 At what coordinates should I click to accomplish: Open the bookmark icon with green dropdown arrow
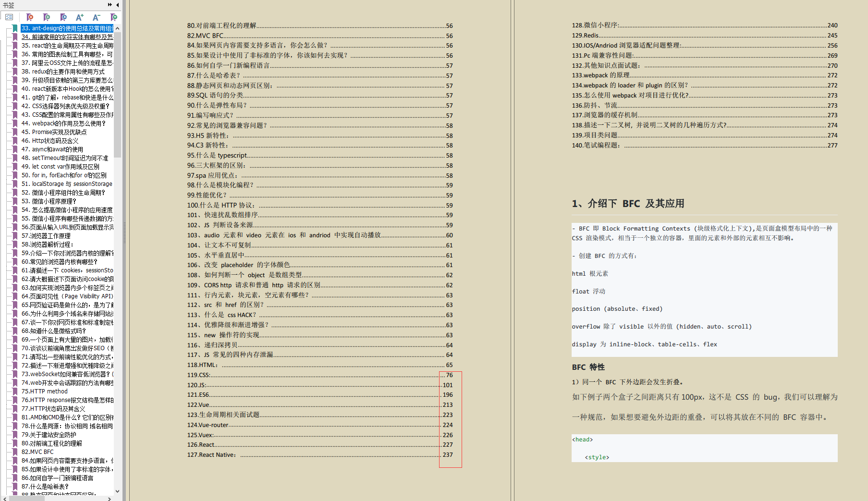click(x=114, y=17)
